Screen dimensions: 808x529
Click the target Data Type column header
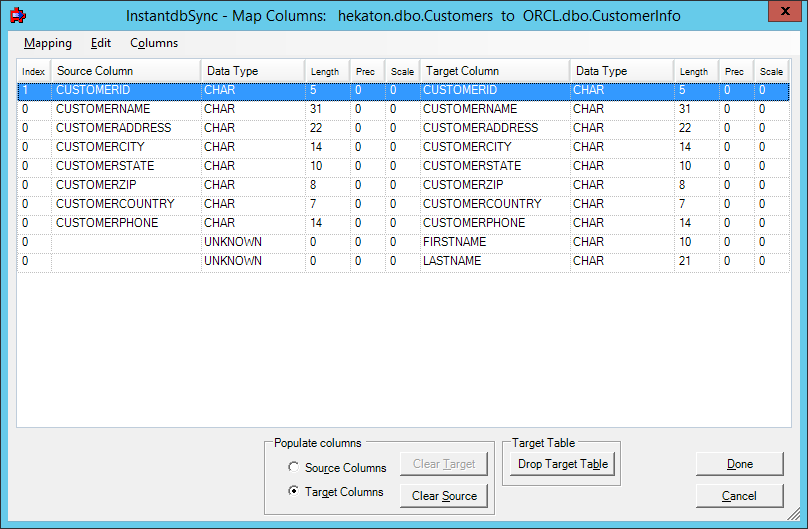[x=622, y=71]
